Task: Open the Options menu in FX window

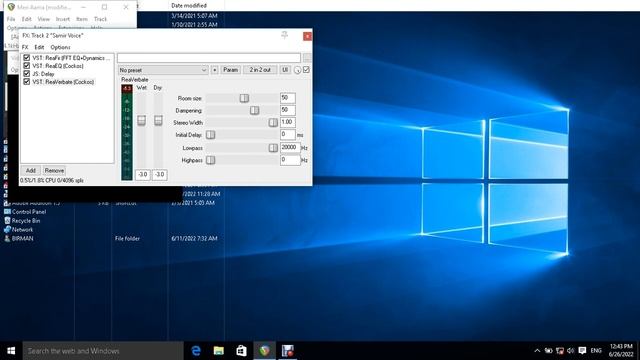Action: click(x=60, y=47)
